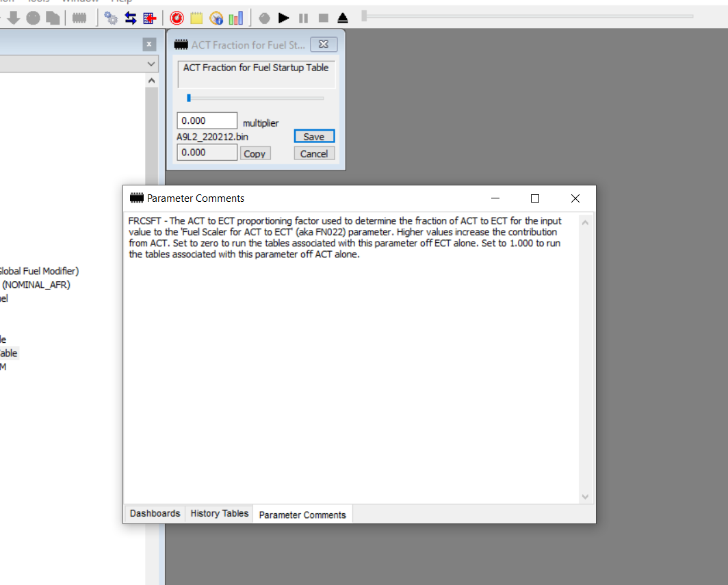Open the dropdown at top of left panel

click(x=151, y=64)
